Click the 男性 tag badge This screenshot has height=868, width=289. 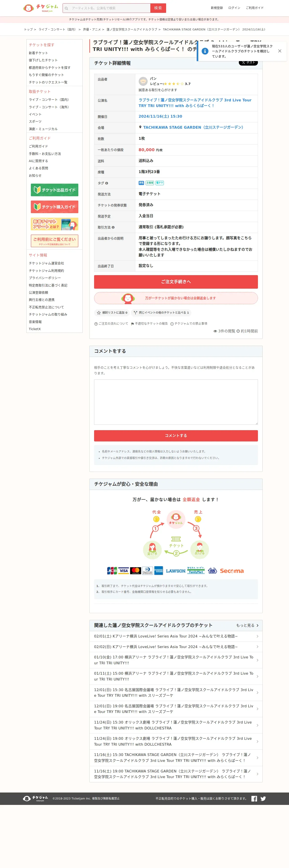(x=141, y=183)
